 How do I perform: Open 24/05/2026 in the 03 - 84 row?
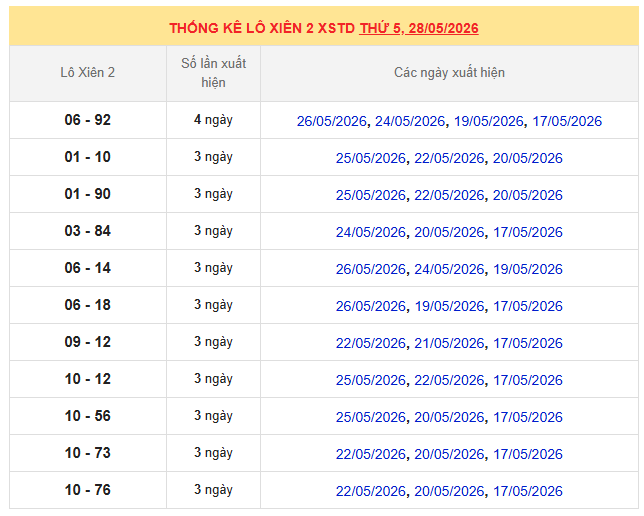(370, 232)
